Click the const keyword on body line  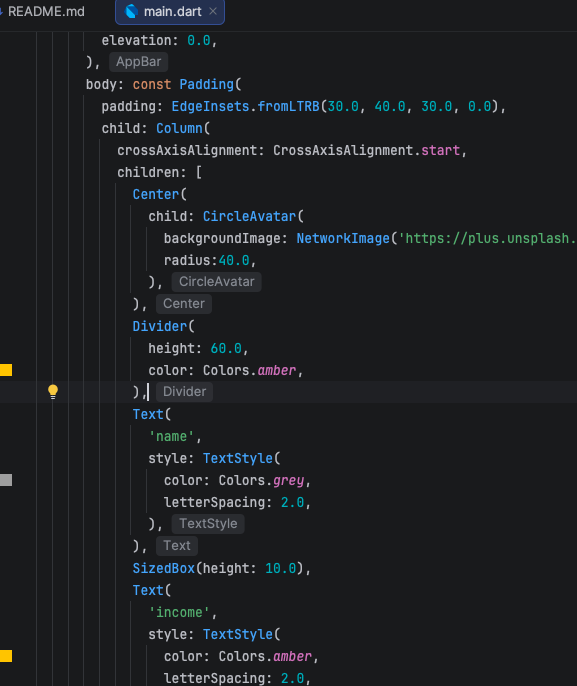coord(152,84)
